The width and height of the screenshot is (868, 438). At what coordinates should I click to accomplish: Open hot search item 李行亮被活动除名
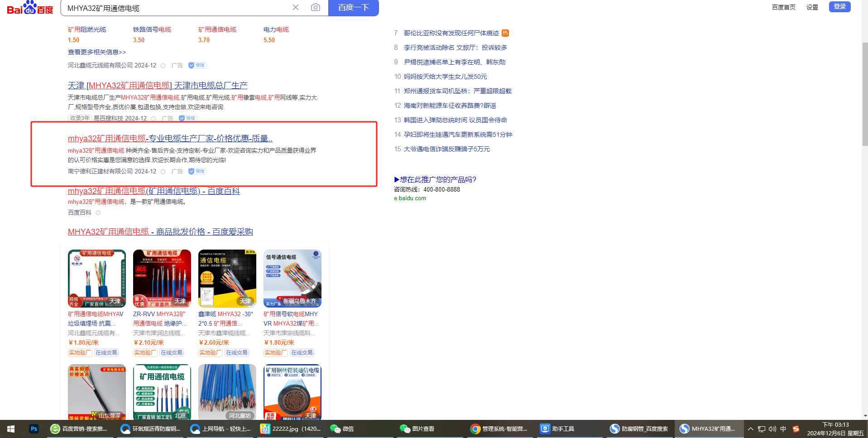pos(456,48)
